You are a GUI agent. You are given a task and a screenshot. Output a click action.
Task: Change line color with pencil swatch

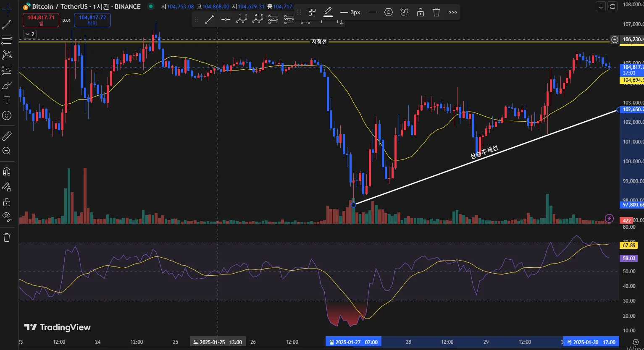328,12
